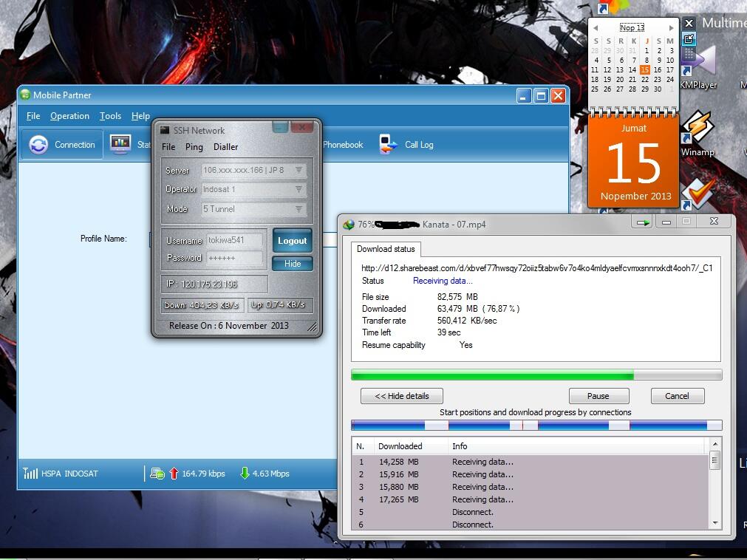The image size is (747, 560).
Task: Click the Password field in SSH Network
Action: point(234,258)
